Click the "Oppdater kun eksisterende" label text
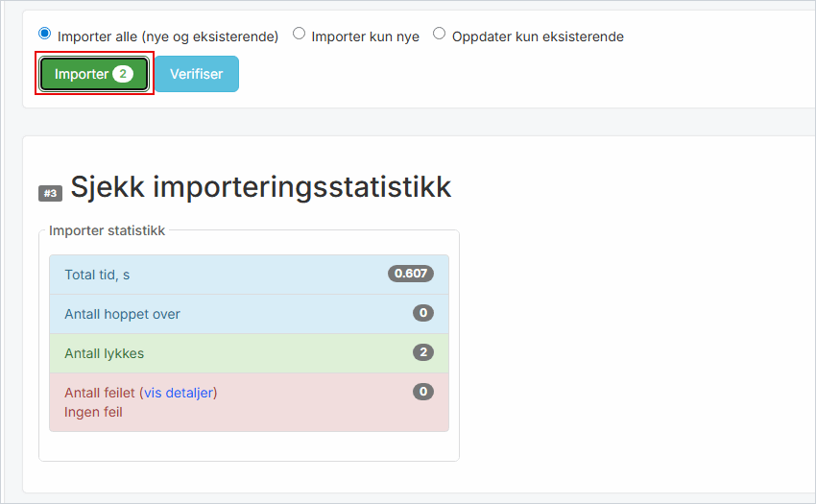Viewport: 816px width, 504px height. coord(538,36)
